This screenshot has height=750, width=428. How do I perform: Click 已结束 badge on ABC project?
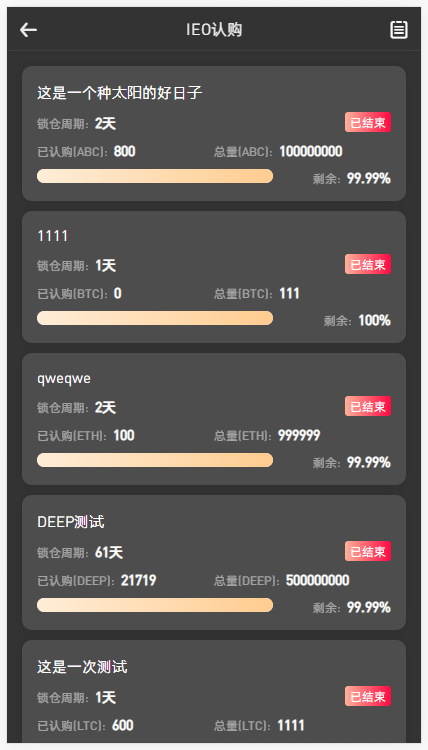tap(368, 122)
